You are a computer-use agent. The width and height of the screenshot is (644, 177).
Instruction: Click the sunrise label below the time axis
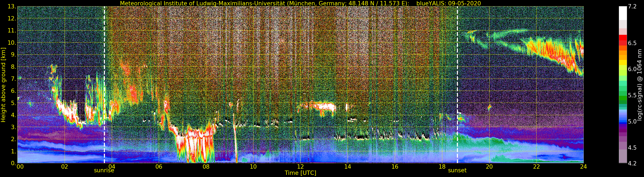(104, 171)
